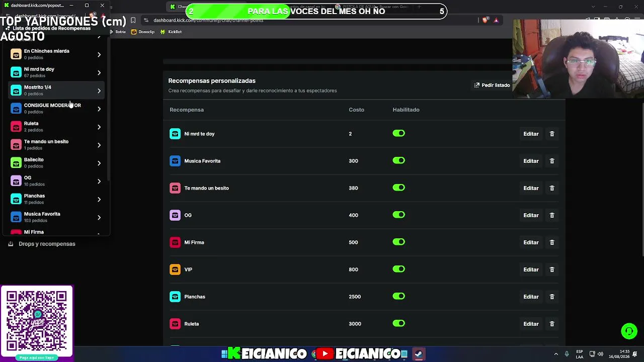The height and width of the screenshot is (362, 644).
Task: Switch off Te mando un besito reward
Action: tap(398, 188)
